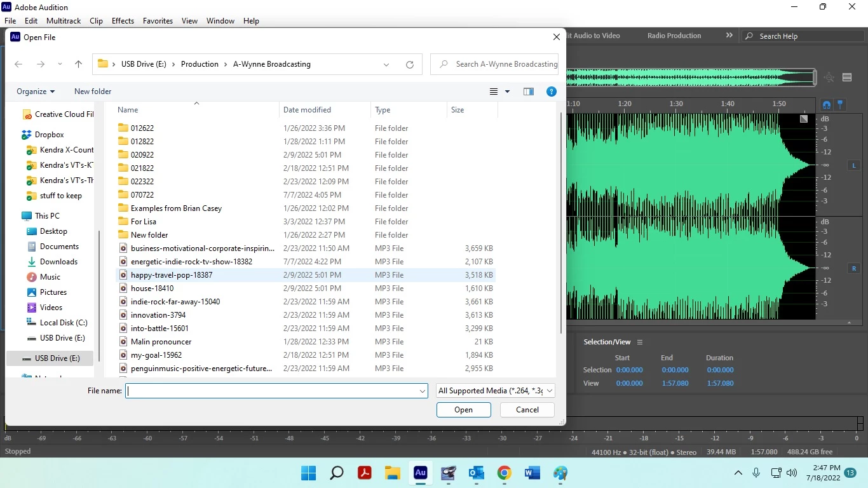Image resolution: width=868 pixels, height=488 pixels.
Task: Open Dropbox in the navigation pane
Action: pyautogui.click(x=50, y=135)
